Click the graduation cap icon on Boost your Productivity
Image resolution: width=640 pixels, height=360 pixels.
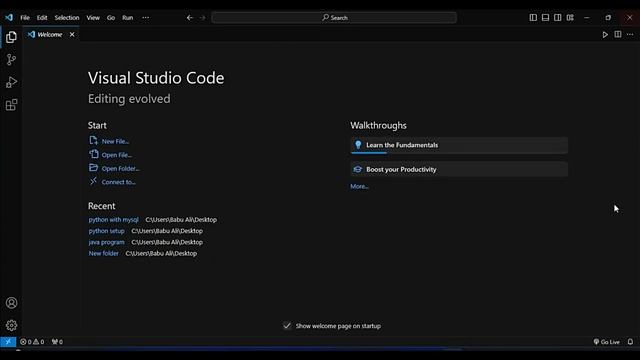358,169
